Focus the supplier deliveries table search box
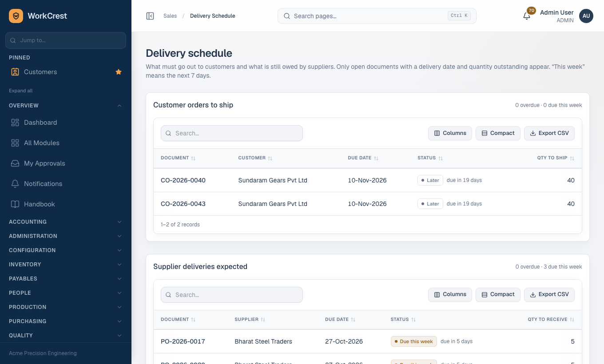 coord(232,295)
